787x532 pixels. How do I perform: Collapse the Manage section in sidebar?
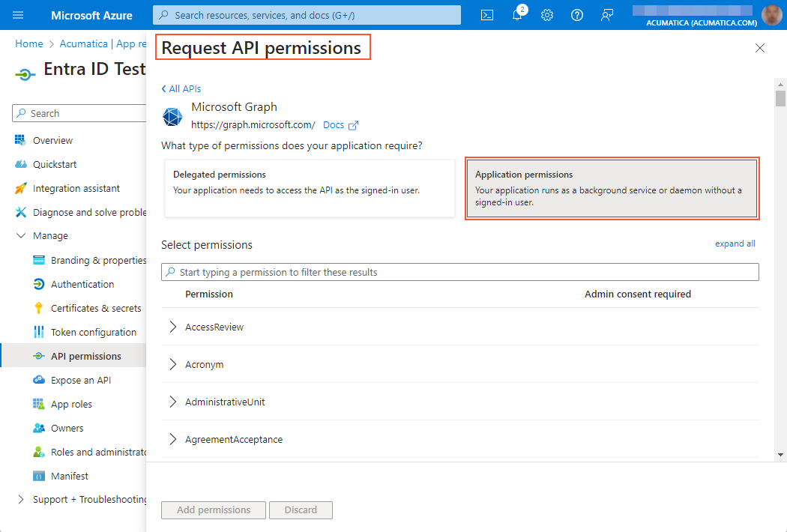coord(20,236)
